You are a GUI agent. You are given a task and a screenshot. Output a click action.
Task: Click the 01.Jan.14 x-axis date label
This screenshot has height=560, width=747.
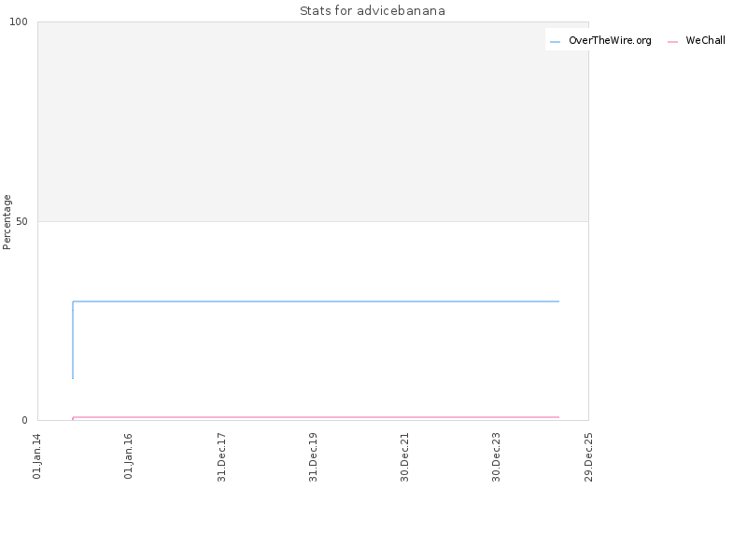pyautogui.click(x=36, y=456)
